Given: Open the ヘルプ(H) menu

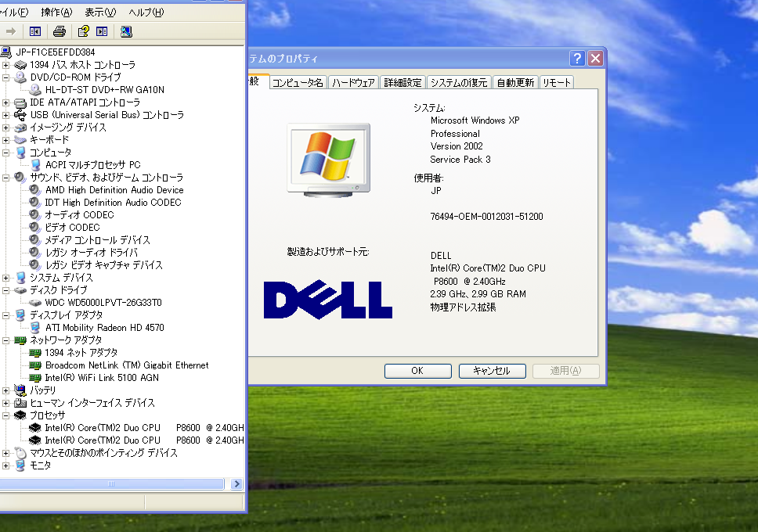Looking at the screenshot, I should 146,12.
